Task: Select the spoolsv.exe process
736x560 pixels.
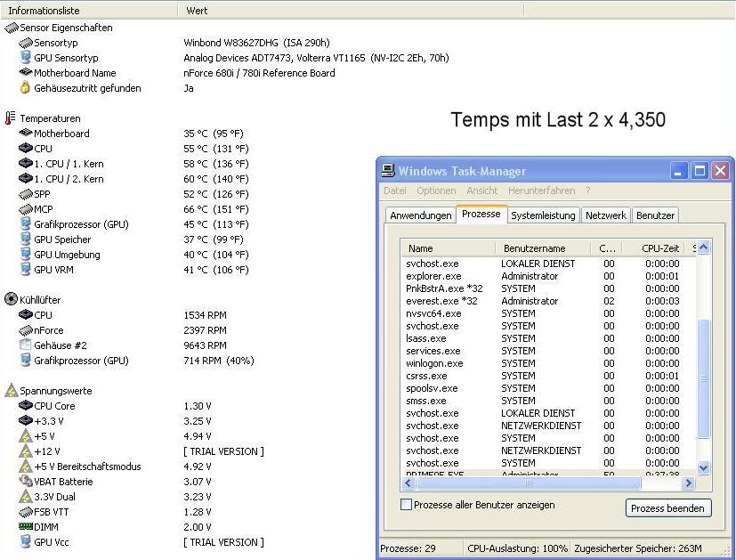Action: coord(548,388)
